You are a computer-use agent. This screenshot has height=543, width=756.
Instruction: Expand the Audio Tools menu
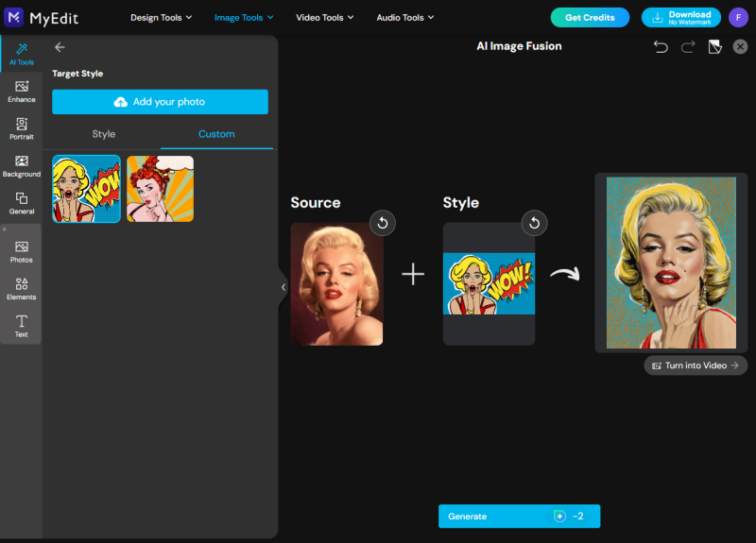[405, 18]
